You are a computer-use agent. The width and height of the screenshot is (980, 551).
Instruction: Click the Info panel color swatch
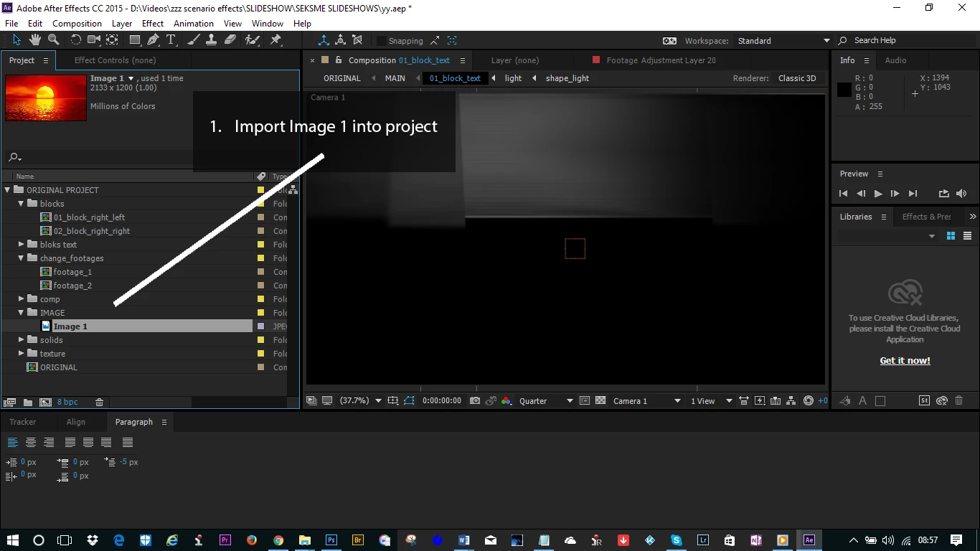pyautogui.click(x=844, y=90)
